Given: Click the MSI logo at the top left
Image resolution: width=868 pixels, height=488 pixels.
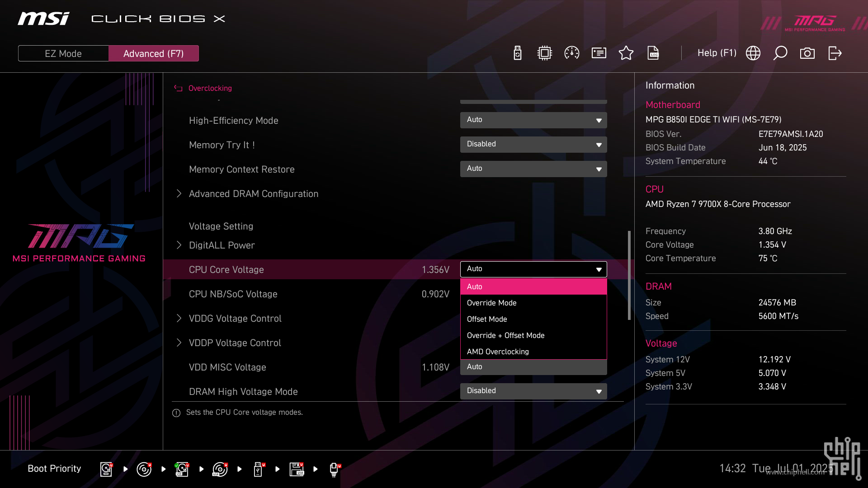Looking at the screenshot, I should (43, 19).
